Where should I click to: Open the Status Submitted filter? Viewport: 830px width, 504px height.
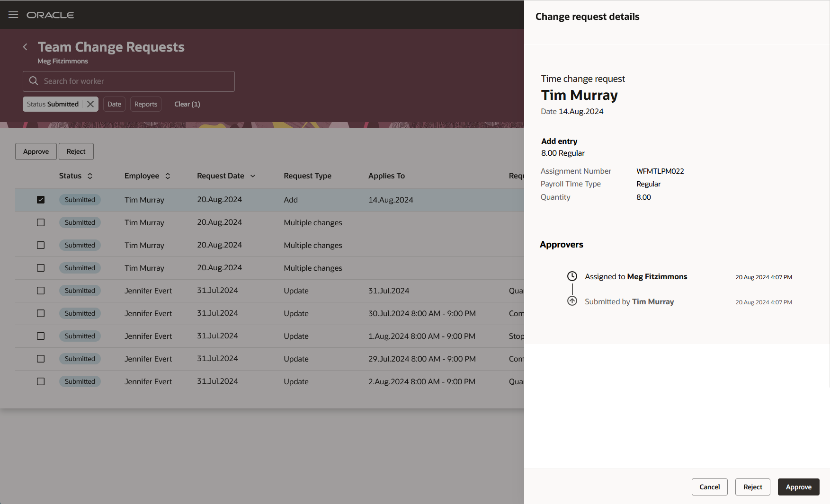point(53,104)
